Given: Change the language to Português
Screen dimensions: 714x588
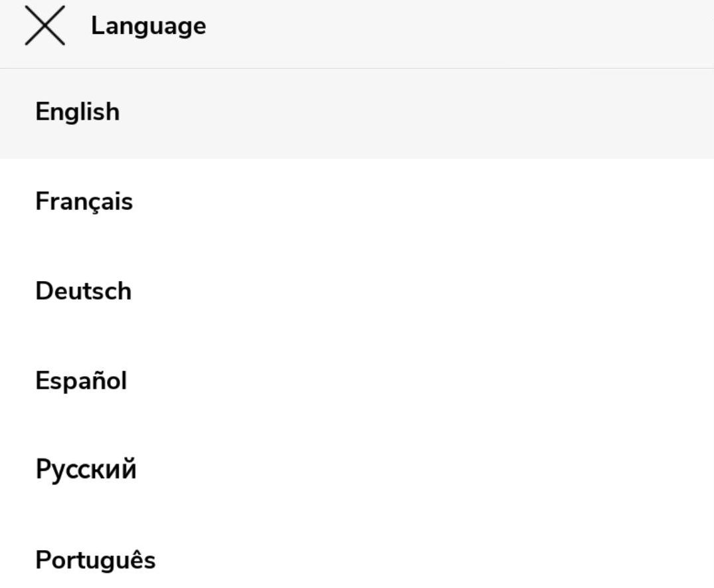Looking at the screenshot, I should pos(95,559).
